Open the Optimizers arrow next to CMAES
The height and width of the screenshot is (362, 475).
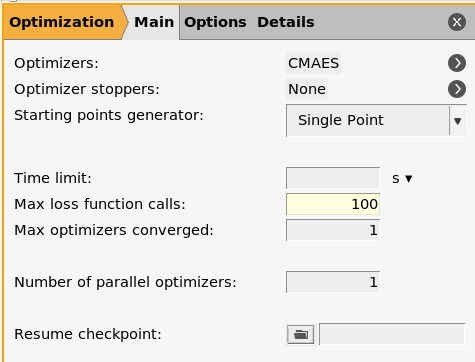pyautogui.click(x=457, y=63)
